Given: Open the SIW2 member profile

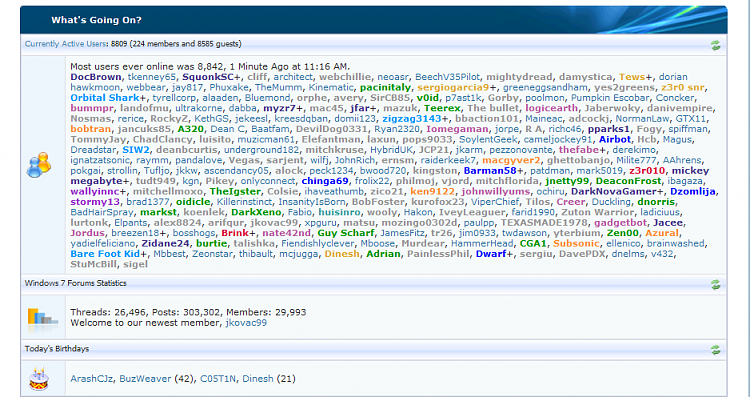Looking at the screenshot, I should (x=136, y=150).
